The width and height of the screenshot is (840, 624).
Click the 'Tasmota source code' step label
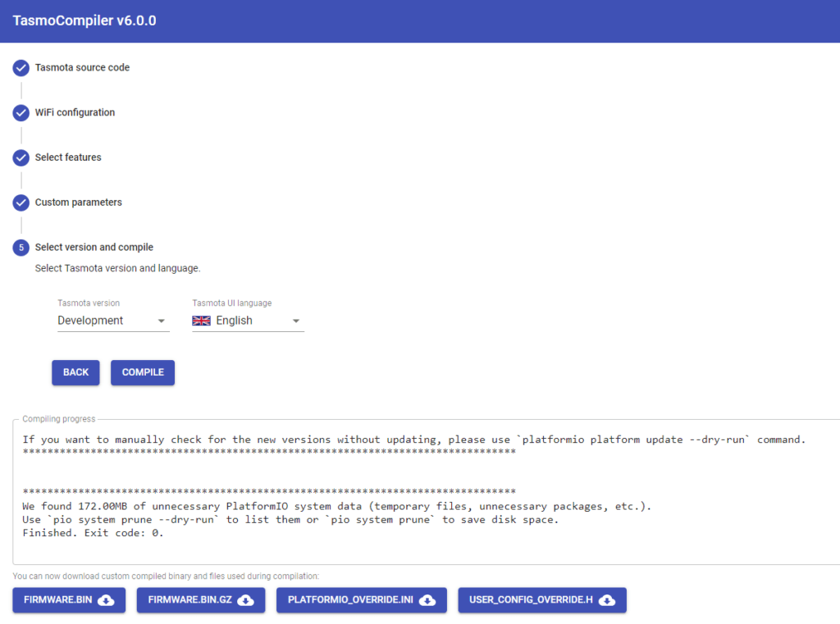click(81, 67)
